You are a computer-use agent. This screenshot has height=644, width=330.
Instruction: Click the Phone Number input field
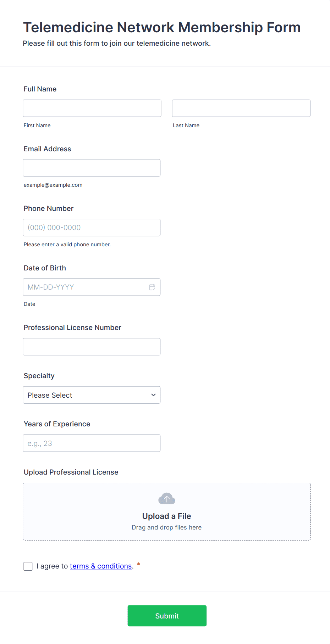click(x=92, y=227)
